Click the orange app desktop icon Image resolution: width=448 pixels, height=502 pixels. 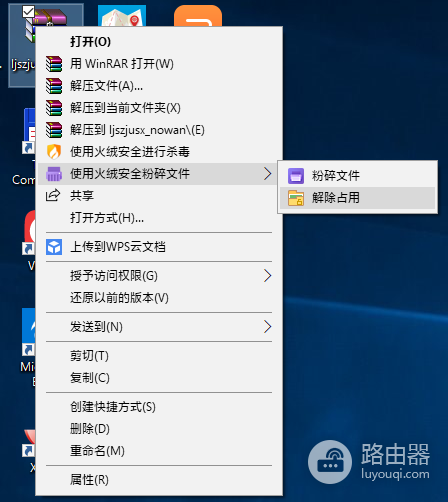pyautogui.click(x=198, y=16)
